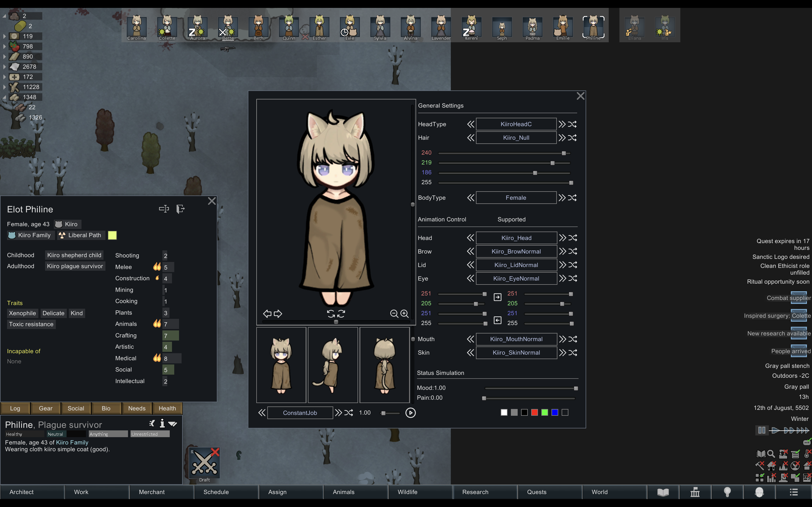
Task: Rotate the character preview left using the arrow
Action: (x=267, y=313)
